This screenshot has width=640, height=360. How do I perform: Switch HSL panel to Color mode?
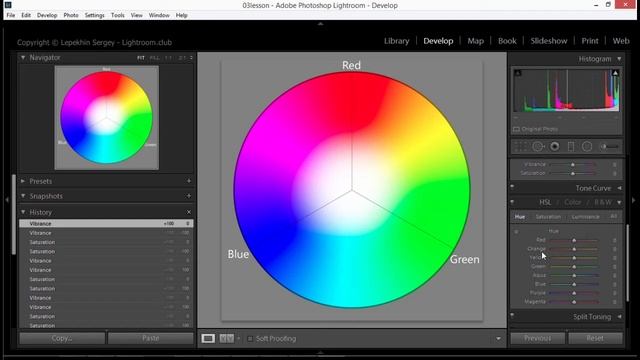click(x=573, y=202)
